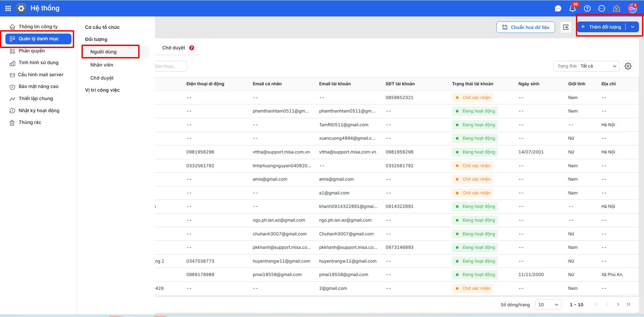Open the Trạng thái filter dropdown
The width and height of the screenshot is (644, 317).
pos(586,66)
